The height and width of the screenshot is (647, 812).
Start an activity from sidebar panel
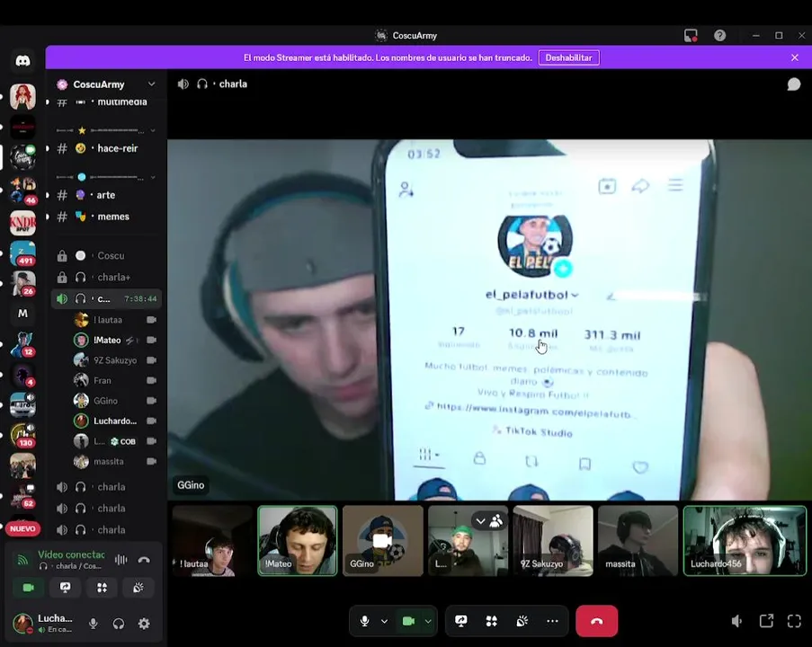[102, 588]
